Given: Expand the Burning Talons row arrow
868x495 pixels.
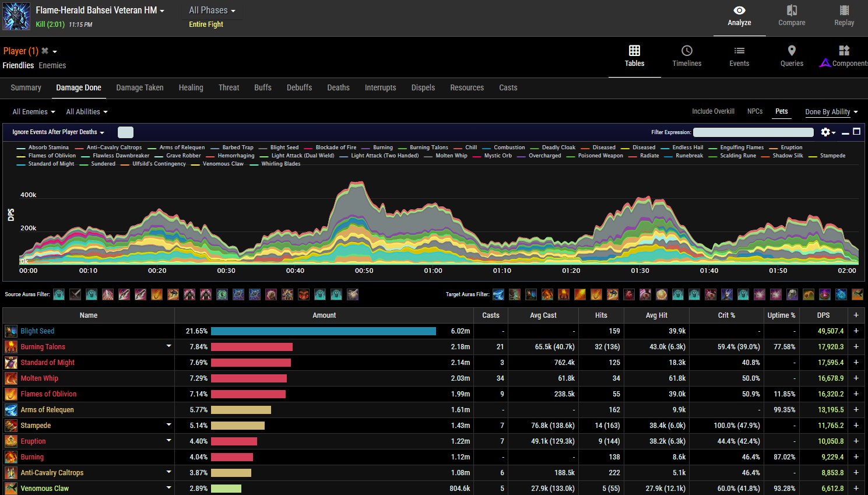Looking at the screenshot, I should [x=168, y=346].
